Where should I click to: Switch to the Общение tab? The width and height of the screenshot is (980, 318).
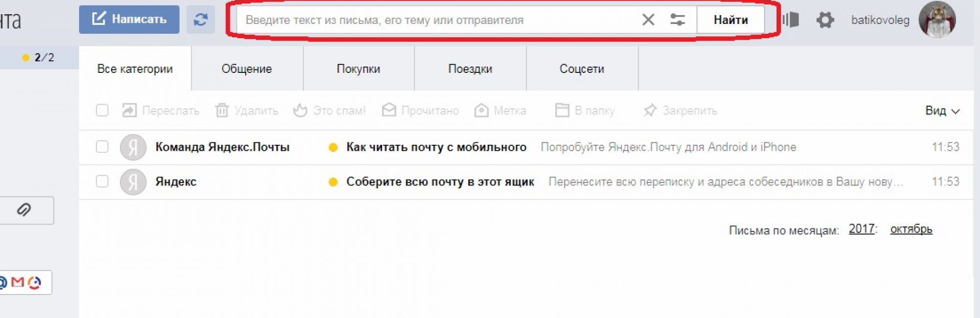coord(247,69)
